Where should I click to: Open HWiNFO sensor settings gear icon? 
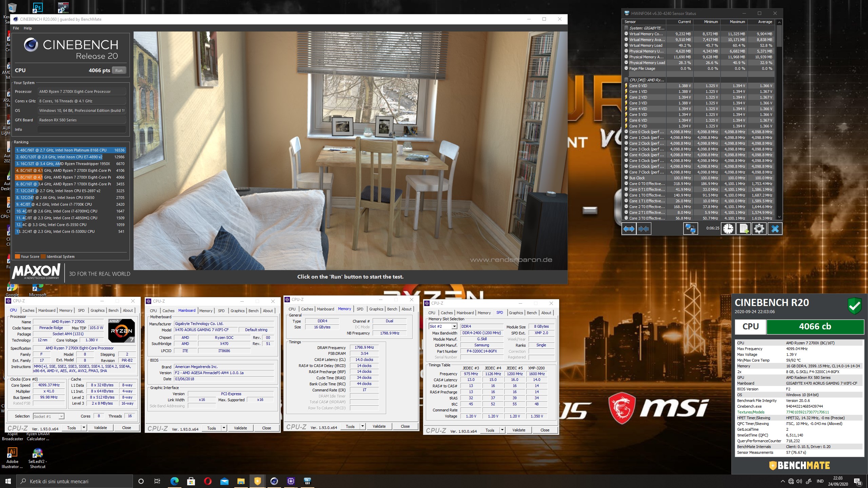coord(759,229)
